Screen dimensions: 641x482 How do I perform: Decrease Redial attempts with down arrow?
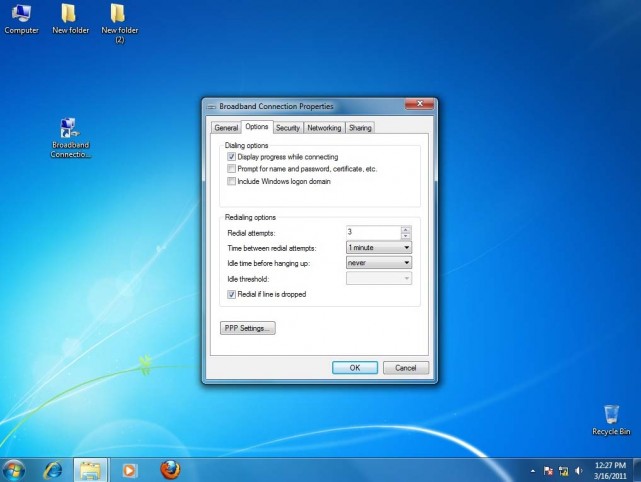click(406, 236)
